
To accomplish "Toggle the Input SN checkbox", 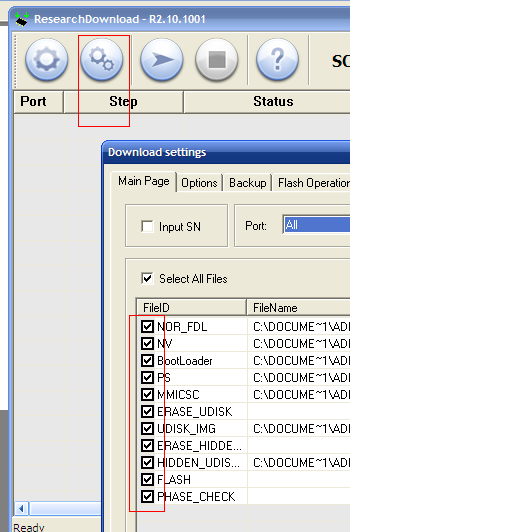I will (147, 226).
